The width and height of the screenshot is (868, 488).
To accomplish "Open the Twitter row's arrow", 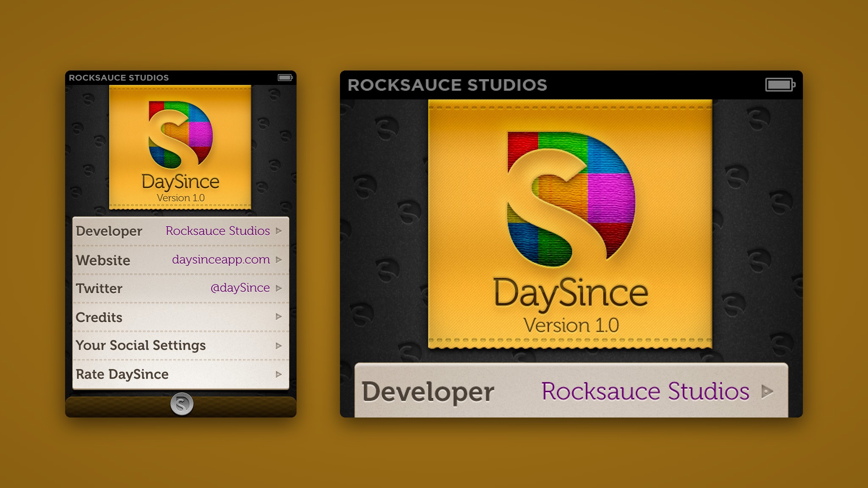I will [278, 288].
